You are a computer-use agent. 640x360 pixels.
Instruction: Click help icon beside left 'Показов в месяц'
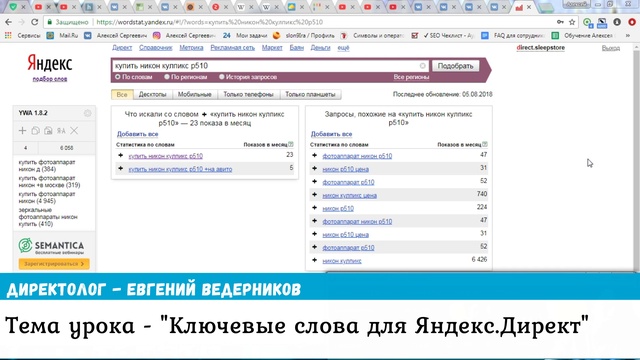point(291,144)
